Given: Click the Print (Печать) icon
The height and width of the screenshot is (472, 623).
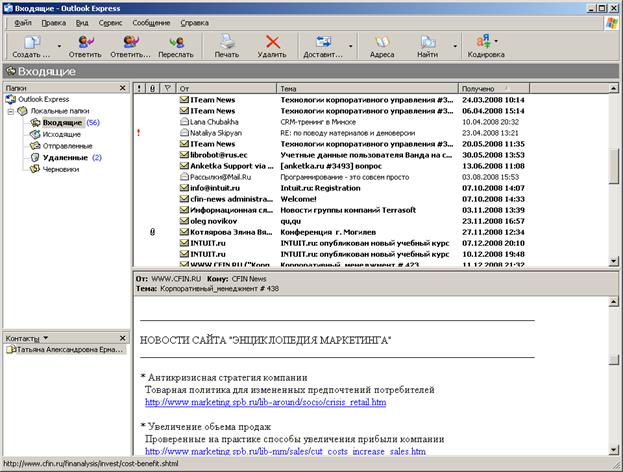Looking at the screenshot, I should (x=227, y=42).
